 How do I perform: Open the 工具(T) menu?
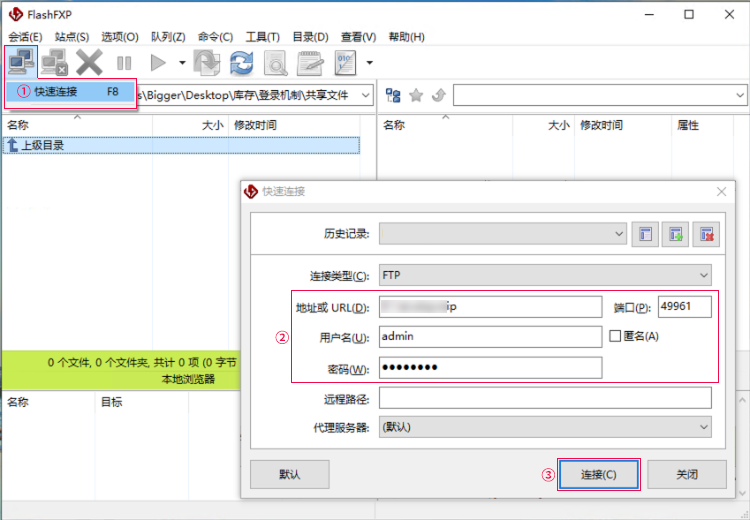click(x=263, y=37)
